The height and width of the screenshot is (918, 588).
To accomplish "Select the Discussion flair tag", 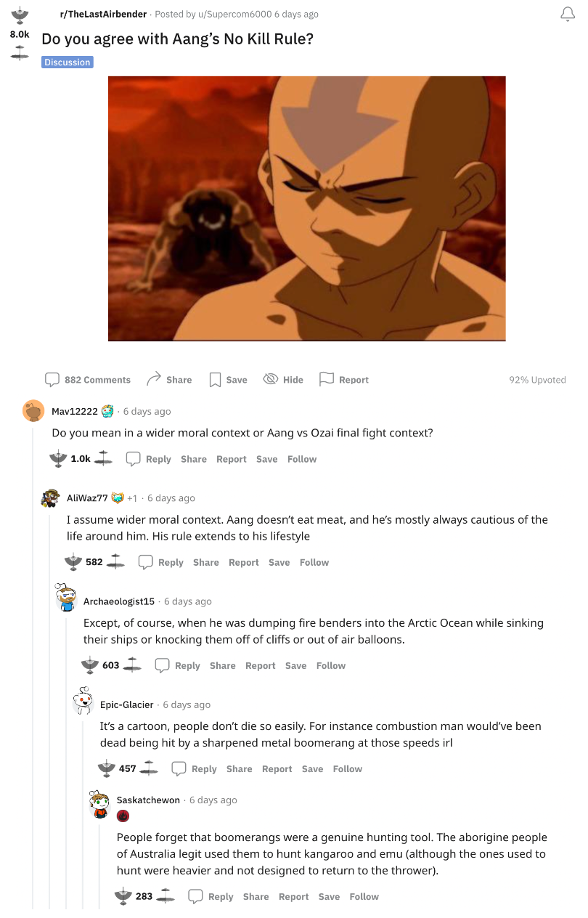I will point(68,62).
